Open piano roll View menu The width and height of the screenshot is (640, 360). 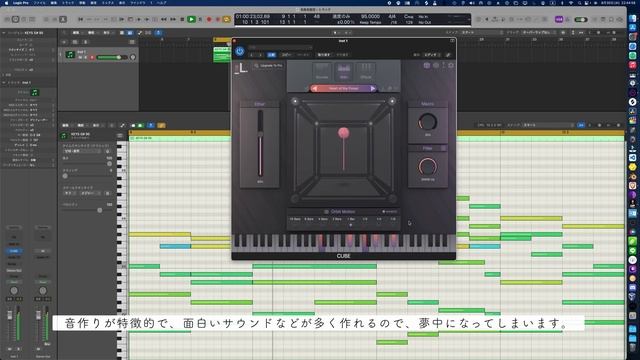(97, 125)
